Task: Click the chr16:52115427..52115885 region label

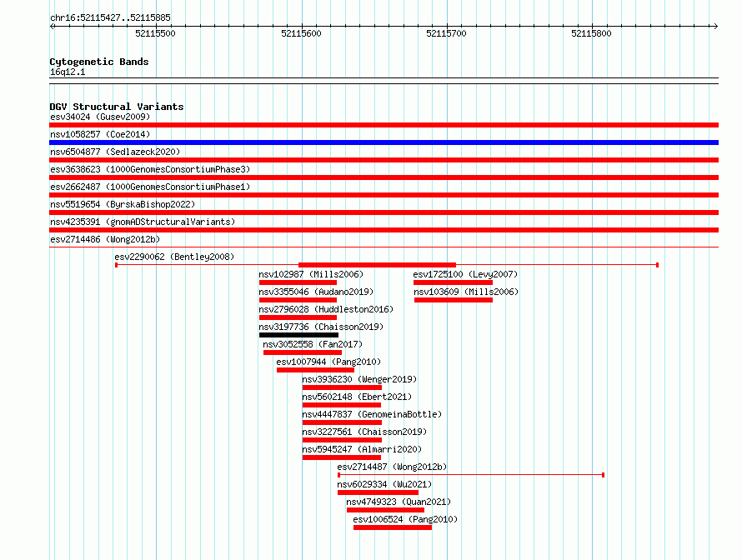Action: pos(110,18)
